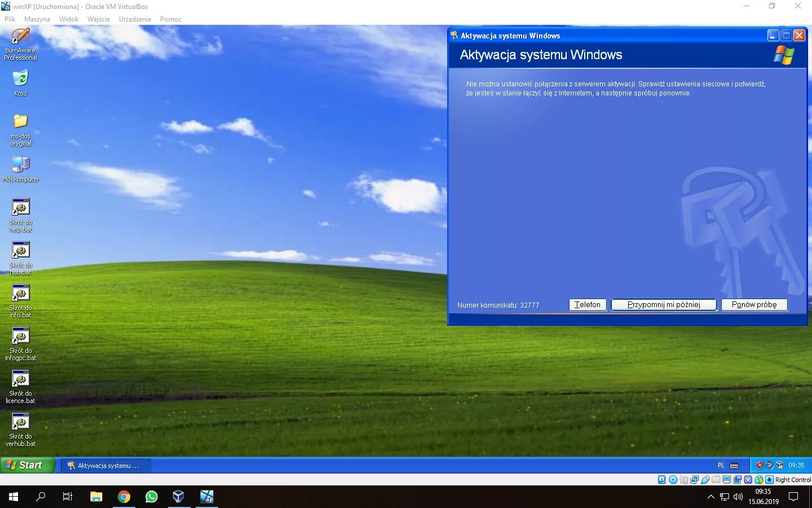Click the XP keyboard language bar icon
812x508 pixels.
point(734,466)
